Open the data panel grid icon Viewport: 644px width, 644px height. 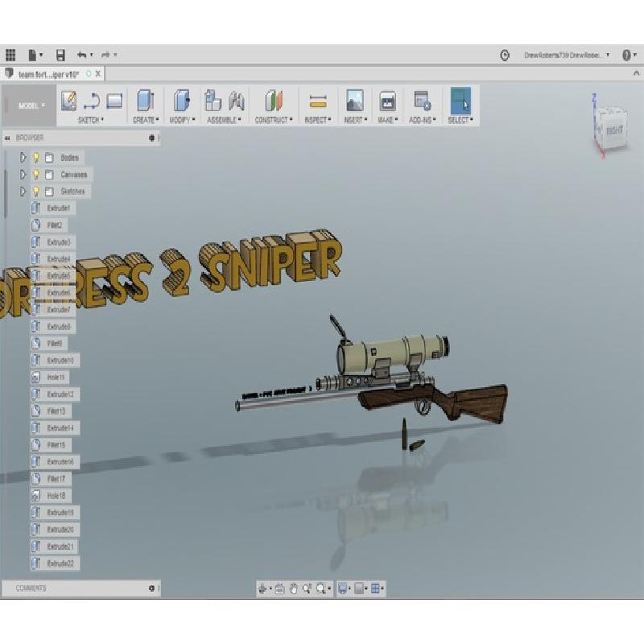[10, 55]
